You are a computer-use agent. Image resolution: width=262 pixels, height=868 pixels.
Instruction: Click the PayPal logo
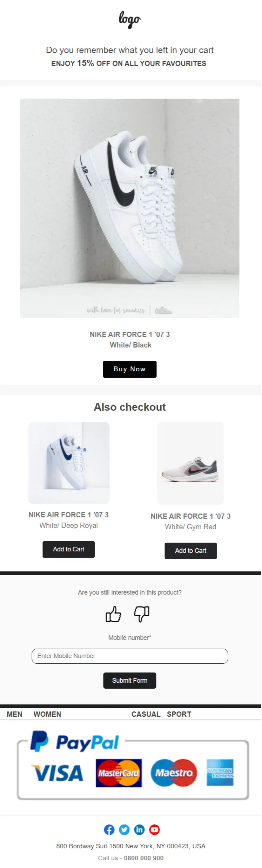click(x=75, y=742)
